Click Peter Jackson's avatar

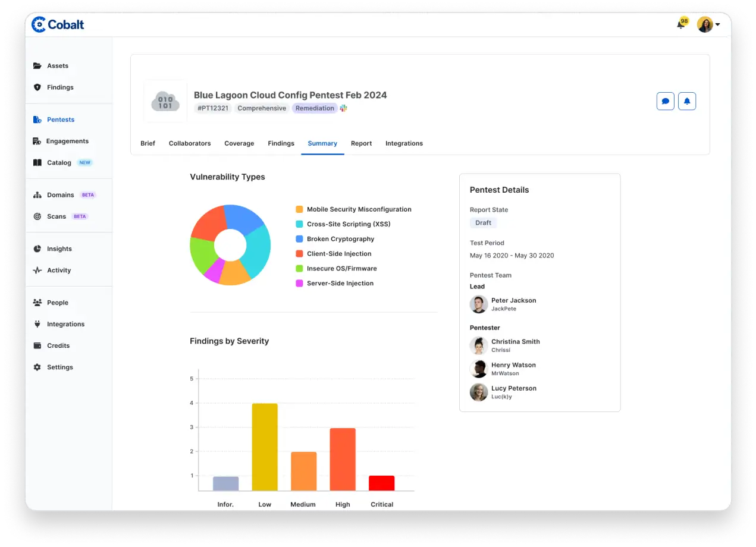pyautogui.click(x=479, y=304)
